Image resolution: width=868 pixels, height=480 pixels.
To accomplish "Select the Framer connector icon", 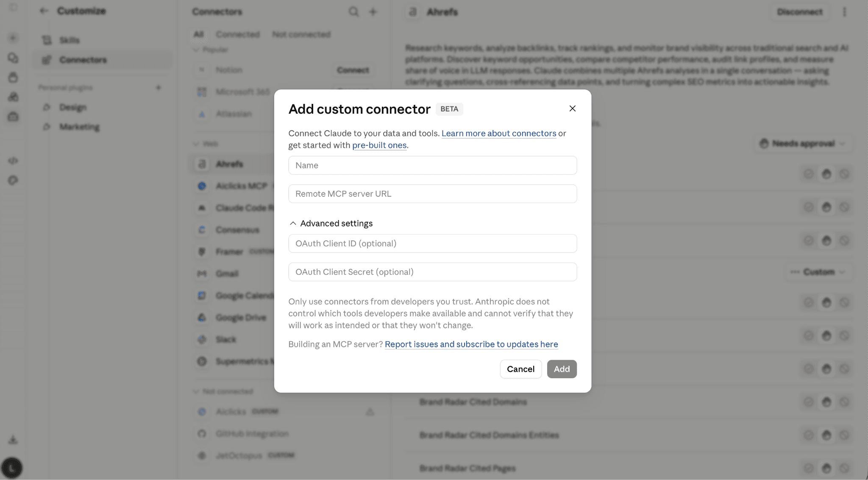I will click(x=202, y=252).
